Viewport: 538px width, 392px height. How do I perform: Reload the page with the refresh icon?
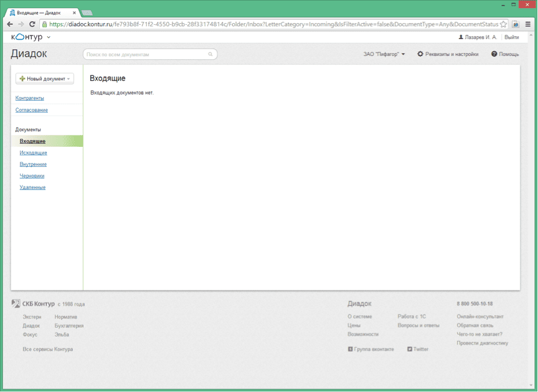(x=32, y=24)
